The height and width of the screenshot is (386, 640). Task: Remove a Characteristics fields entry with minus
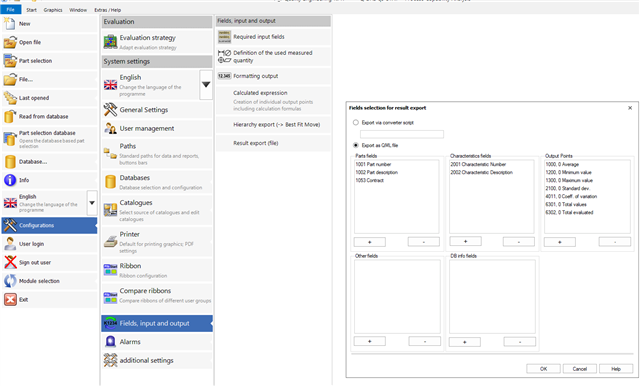tap(519, 242)
